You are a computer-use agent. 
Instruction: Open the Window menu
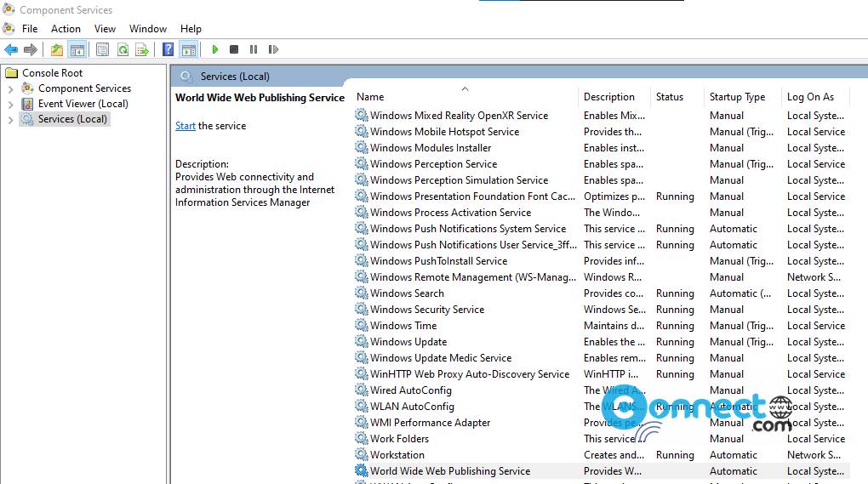pyautogui.click(x=148, y=29)
